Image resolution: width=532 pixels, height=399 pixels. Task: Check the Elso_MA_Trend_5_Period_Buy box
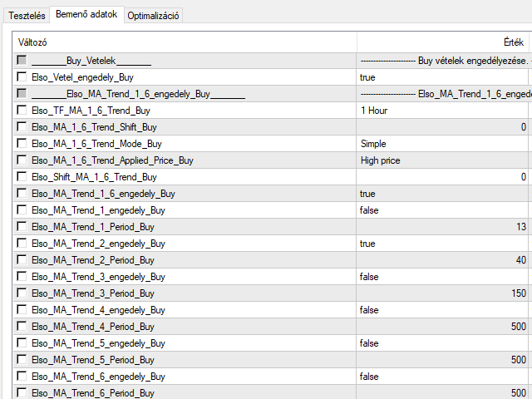pyautogui.click(x=22, y=360)
